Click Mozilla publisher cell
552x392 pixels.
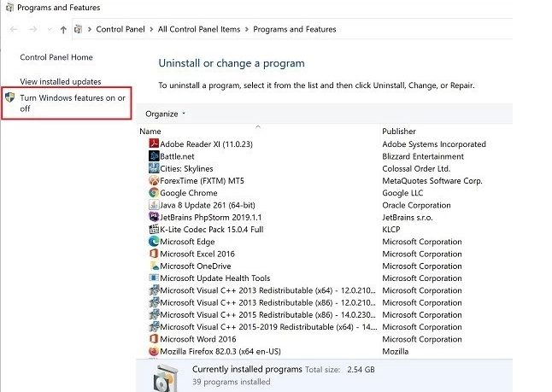click(x=396, y=351)
